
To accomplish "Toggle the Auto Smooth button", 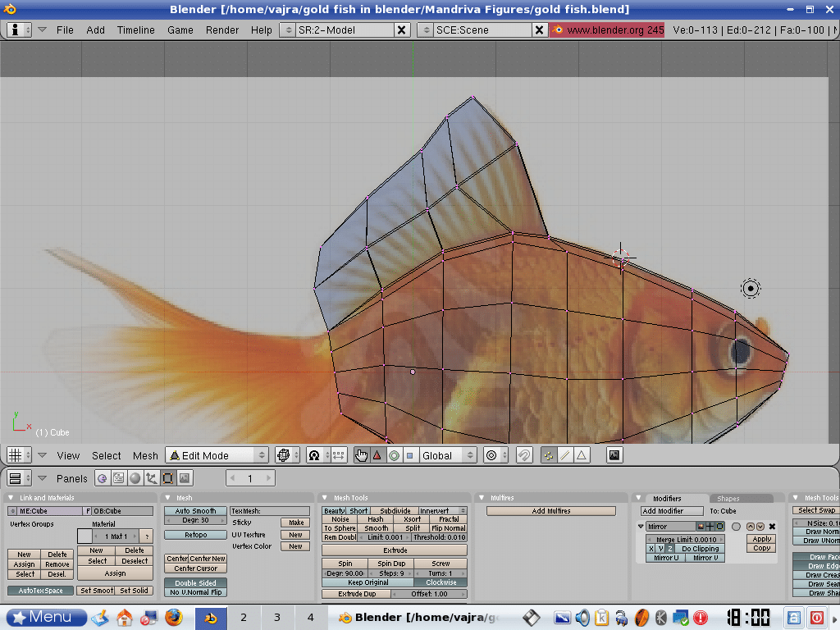I will [x=195, y=511].
